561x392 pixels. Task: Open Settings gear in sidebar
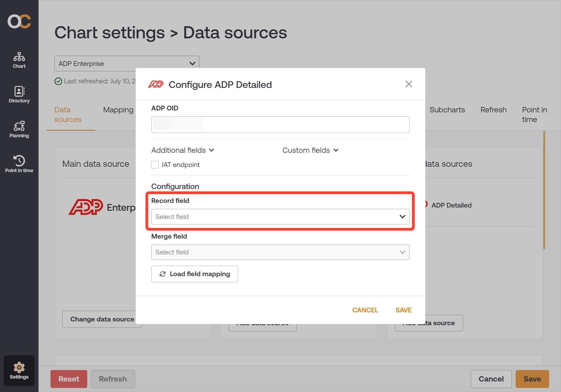(x=19, y=371)
